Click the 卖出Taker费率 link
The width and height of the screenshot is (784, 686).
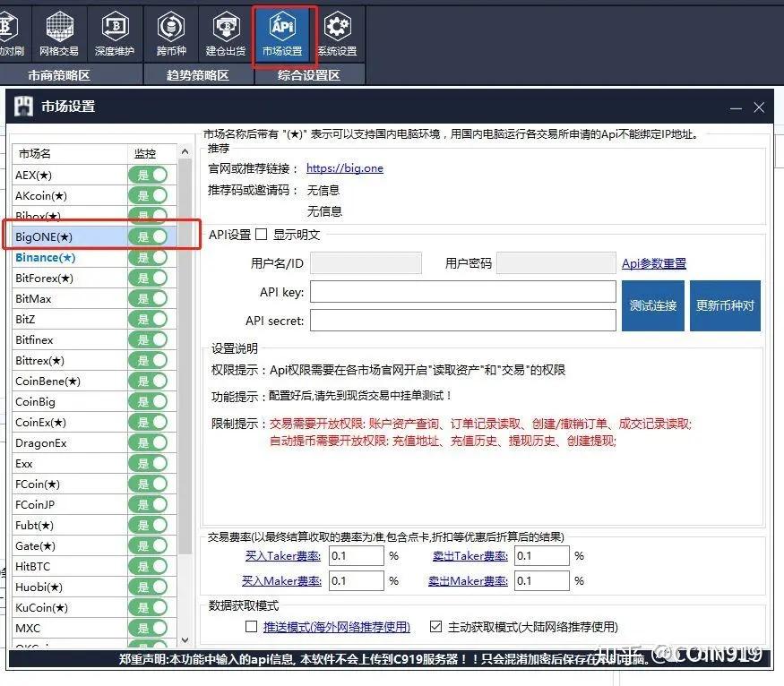(x=470, y=555)
